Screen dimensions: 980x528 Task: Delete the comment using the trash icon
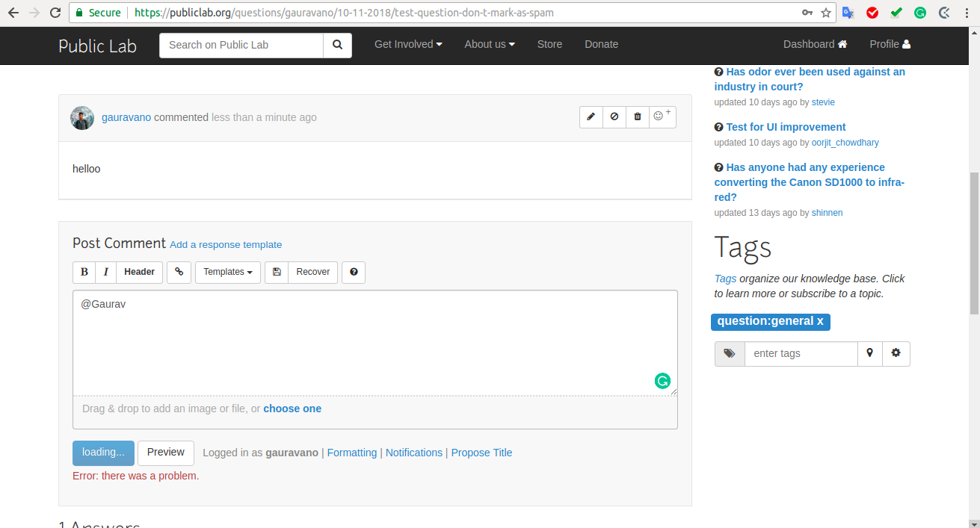[637, 117]
